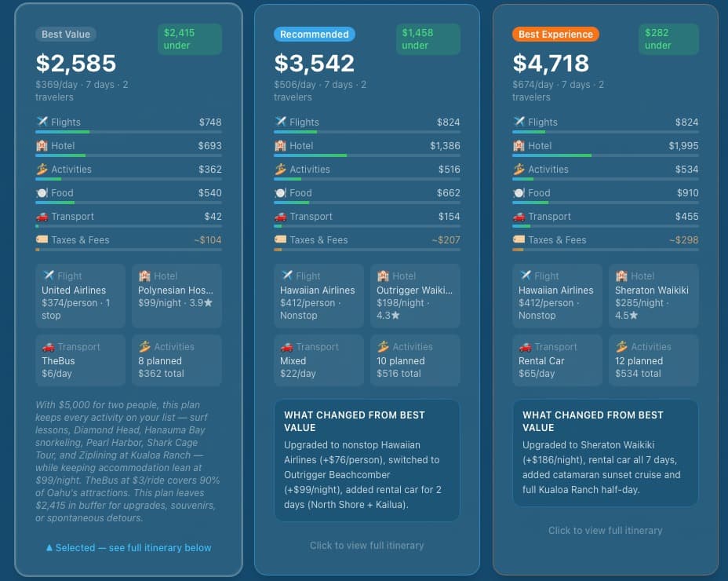Open the Rental Car $65/day transport tile
The height and width of the screenshot is (581, 728).
tap(557, 360)
